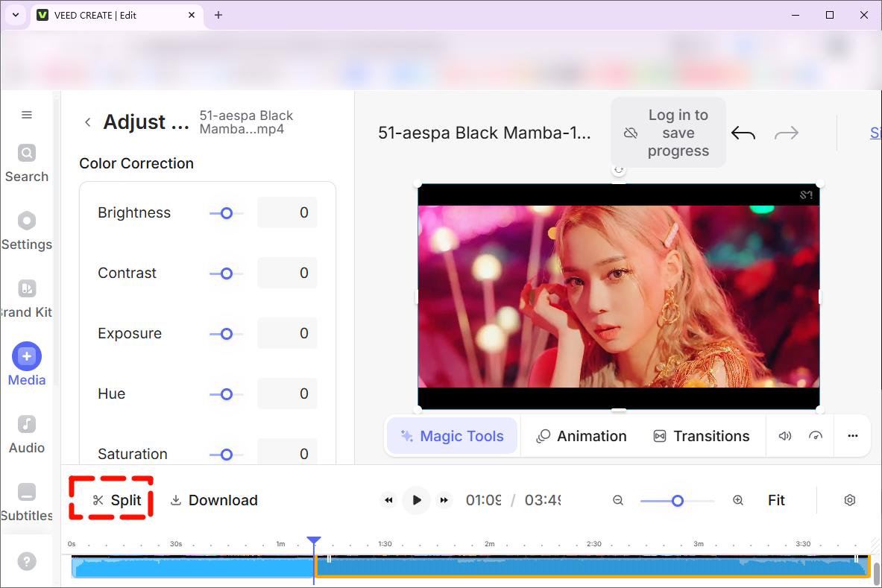The width and height of the screenshot is (882, 588).
Task: Go back from Adjust panel
Action: [x=88, y=122]
